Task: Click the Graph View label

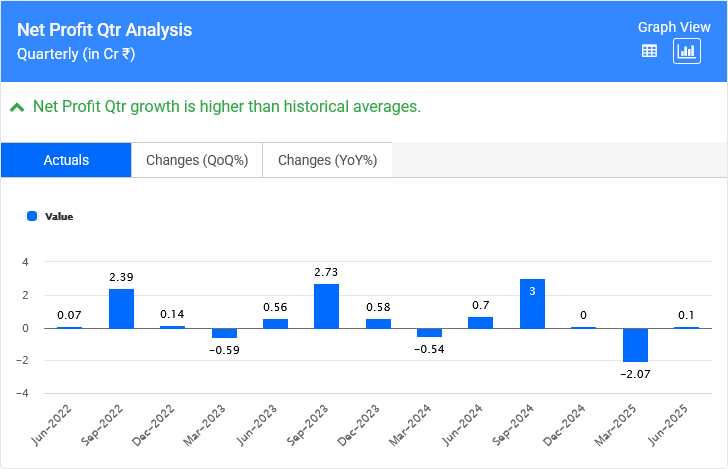Action: click(674, 28)
